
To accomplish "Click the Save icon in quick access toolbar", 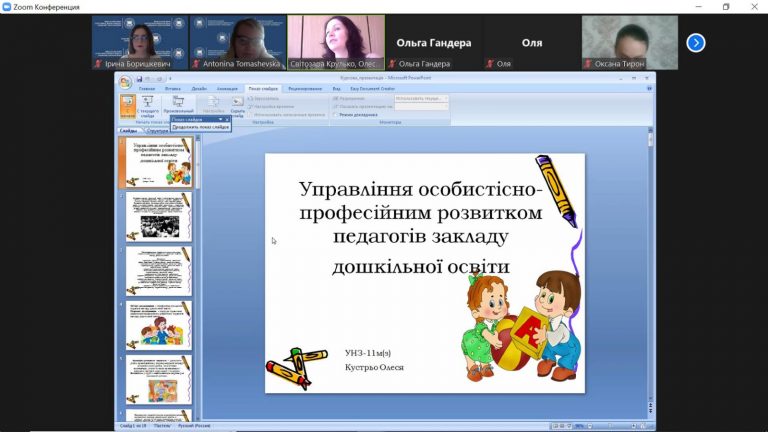I will [x=140, y=79].
